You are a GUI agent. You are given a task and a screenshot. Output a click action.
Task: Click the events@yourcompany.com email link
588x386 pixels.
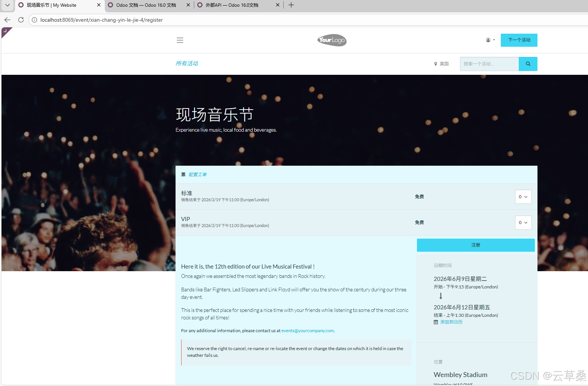[308, 331]
